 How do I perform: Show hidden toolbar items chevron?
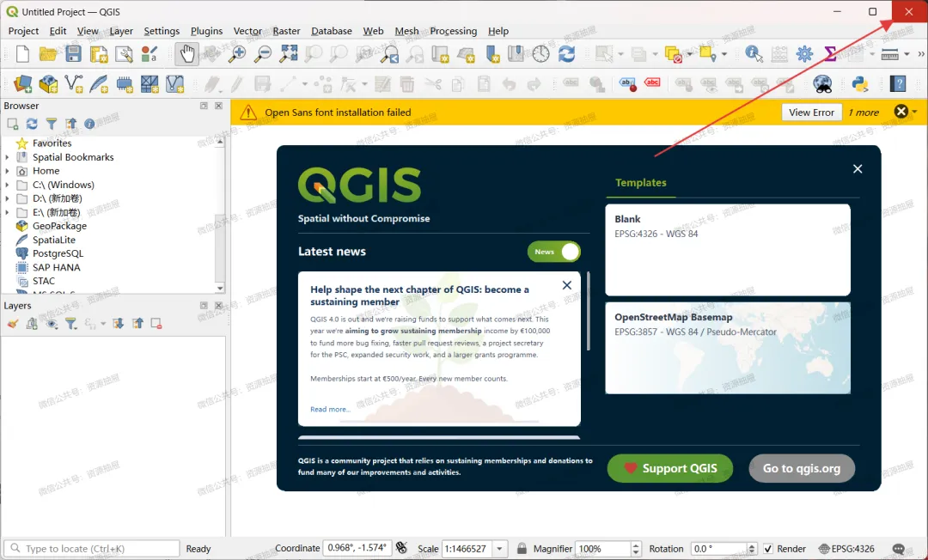[x=921, y=54]
